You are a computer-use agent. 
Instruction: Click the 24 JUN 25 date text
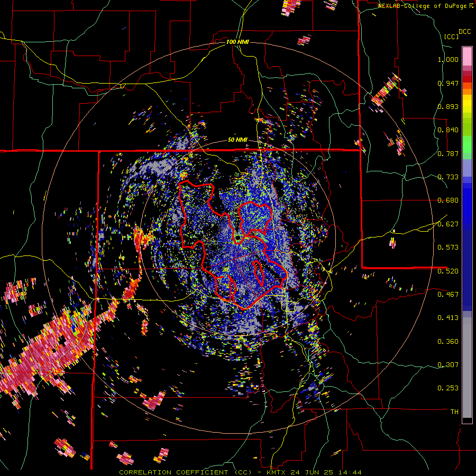point(313,472)
